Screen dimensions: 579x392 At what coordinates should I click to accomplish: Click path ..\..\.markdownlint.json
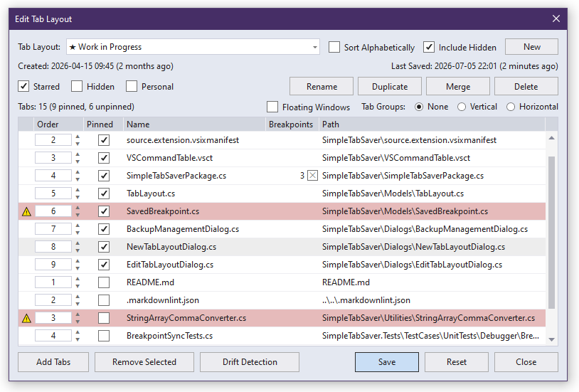click(366, 300)
